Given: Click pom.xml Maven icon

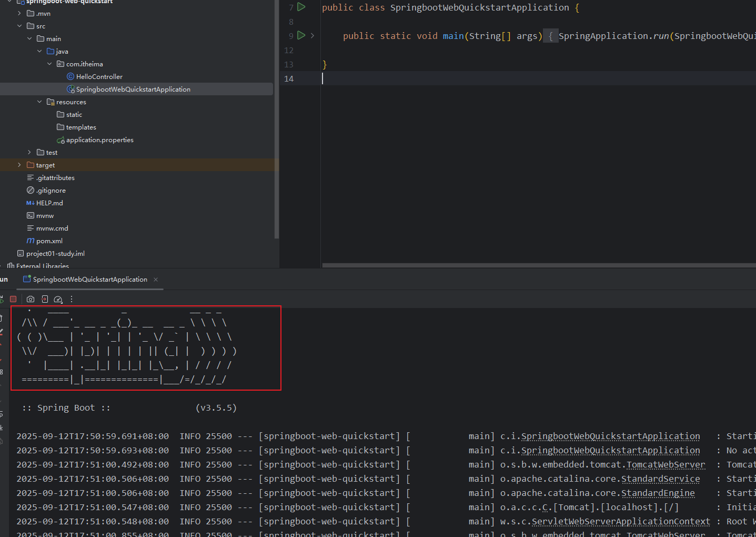Looking at the screenshot, I should [31, 241].
